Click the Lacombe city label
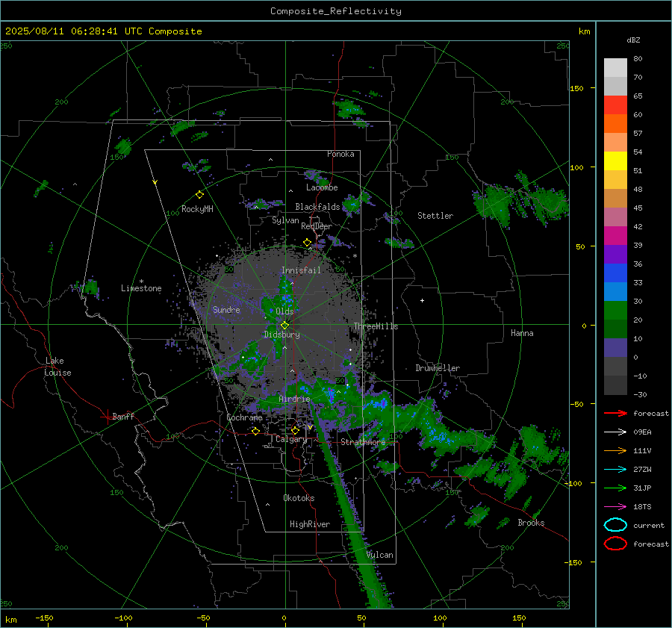Image resolution: width=672 pixels, height=628 pixels. [x=322, y=187]
